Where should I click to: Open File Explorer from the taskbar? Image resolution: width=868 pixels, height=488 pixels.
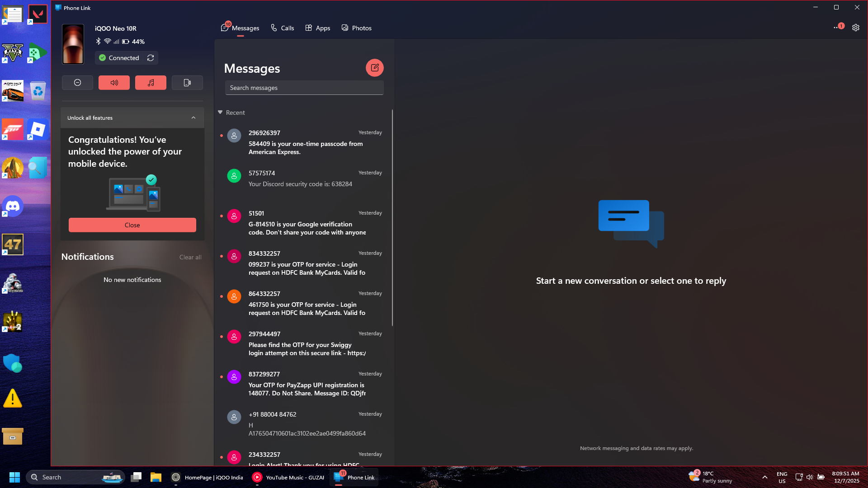point(156,477)
